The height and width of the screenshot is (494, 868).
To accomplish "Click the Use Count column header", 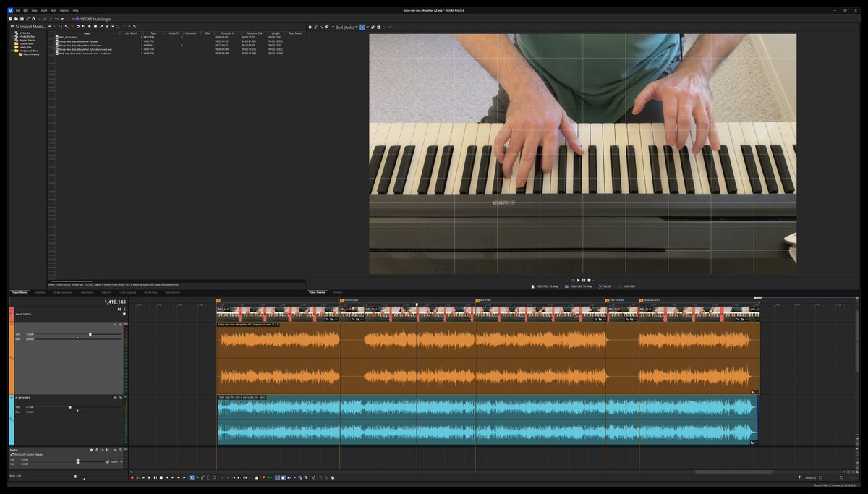I will tap(131, 33).
